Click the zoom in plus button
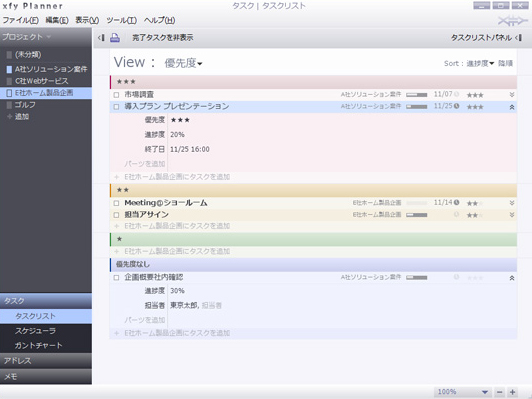The width and height of the screenshot is (532, 399). (512, 392)
